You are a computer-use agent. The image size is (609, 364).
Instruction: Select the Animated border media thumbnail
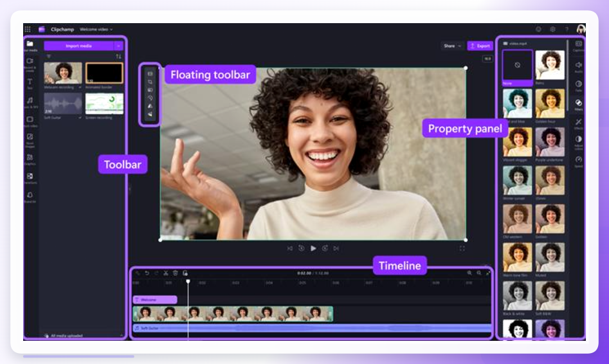click(104, 73)
